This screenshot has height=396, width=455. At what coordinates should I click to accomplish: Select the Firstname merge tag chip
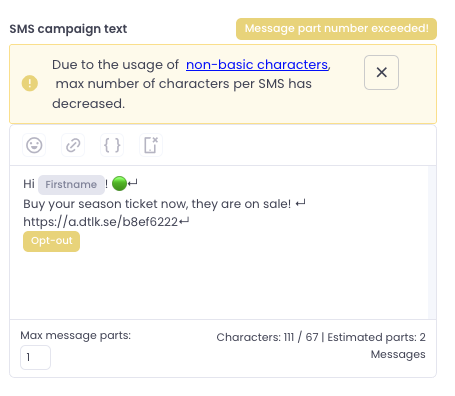click(x=71, y=184)
